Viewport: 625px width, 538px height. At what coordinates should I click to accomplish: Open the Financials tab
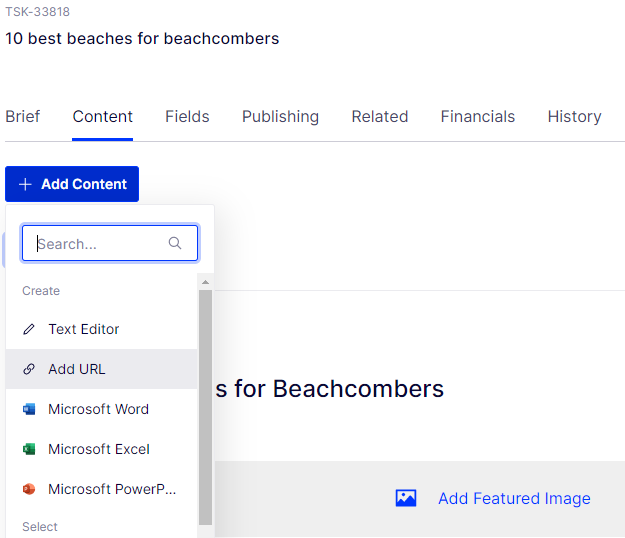[x=478, y=116]
